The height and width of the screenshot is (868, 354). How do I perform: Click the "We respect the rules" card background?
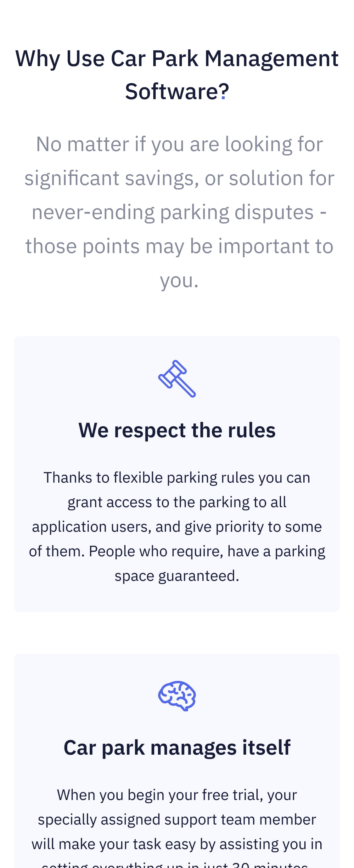point(177,474)
